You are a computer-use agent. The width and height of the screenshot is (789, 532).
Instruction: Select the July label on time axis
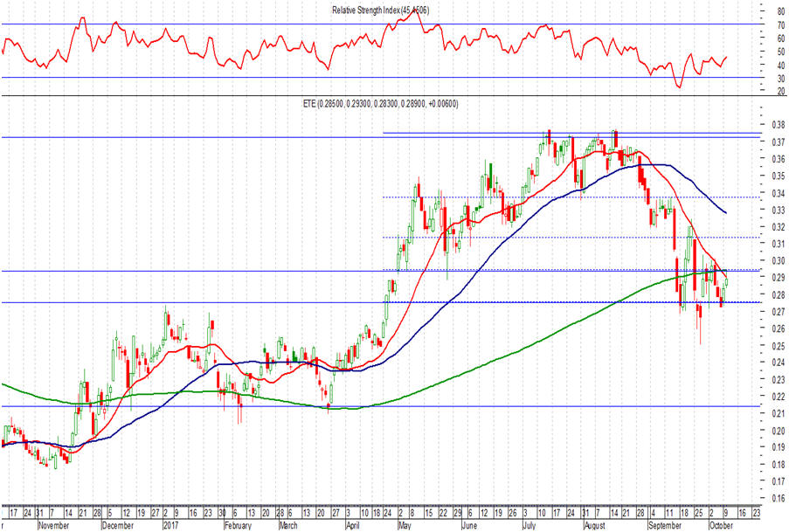[529, 526]
